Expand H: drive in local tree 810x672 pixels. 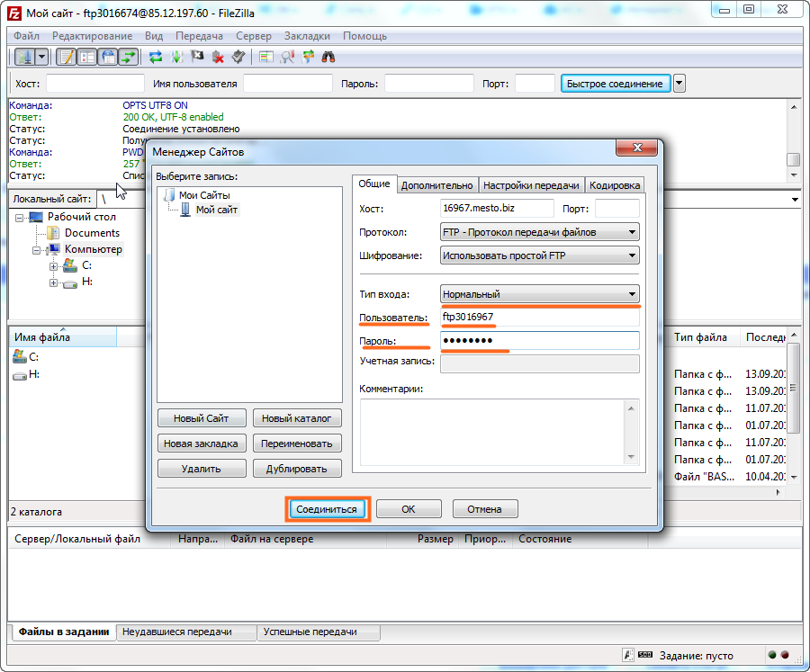[x=54, y=283]
